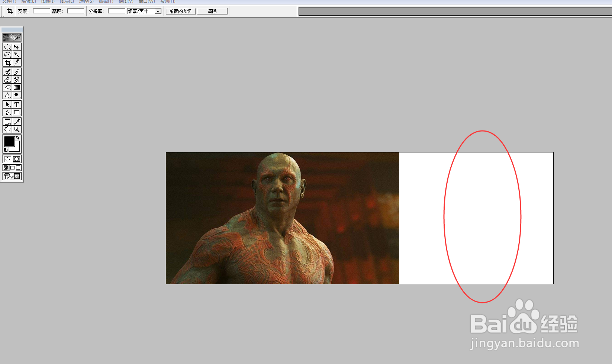Screen dimensions: 612x364
Task: Open the 视图(V) menu
Action: 126,1
